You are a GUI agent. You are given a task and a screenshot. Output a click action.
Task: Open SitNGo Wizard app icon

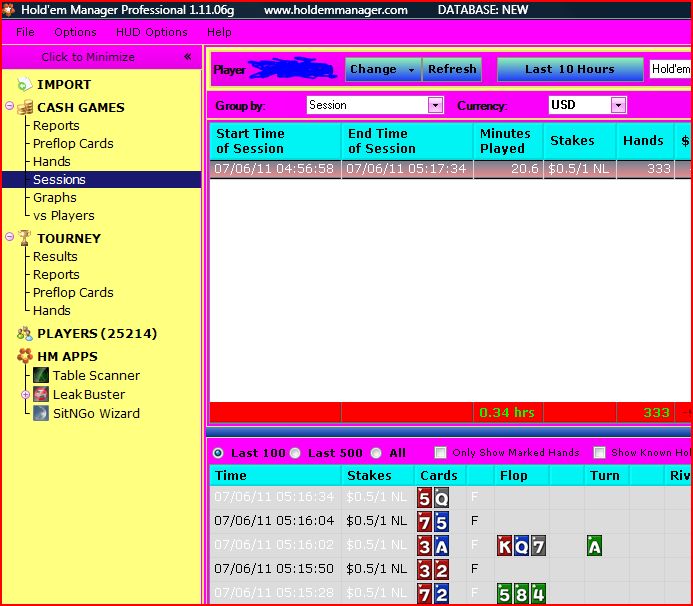(41, 413)
